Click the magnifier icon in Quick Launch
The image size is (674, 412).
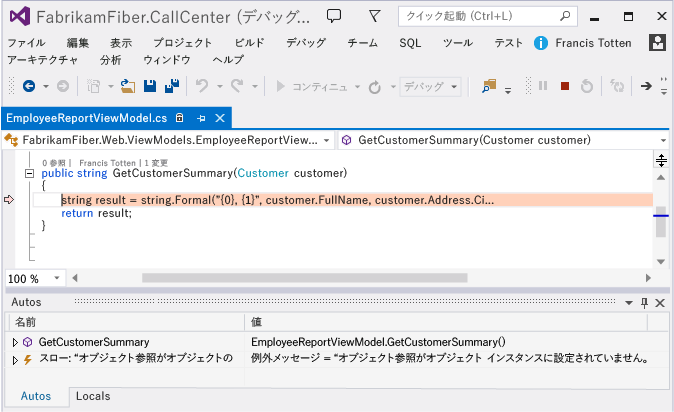pyautogui.click(x=565, y=16)
